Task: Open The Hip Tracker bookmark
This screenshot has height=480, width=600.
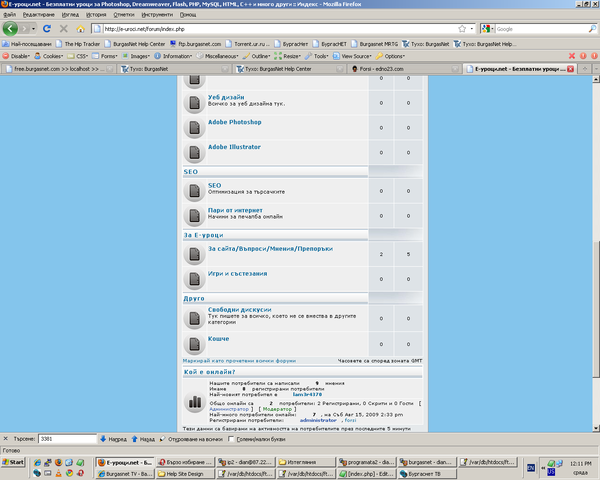Action: (x=78, y=44)
